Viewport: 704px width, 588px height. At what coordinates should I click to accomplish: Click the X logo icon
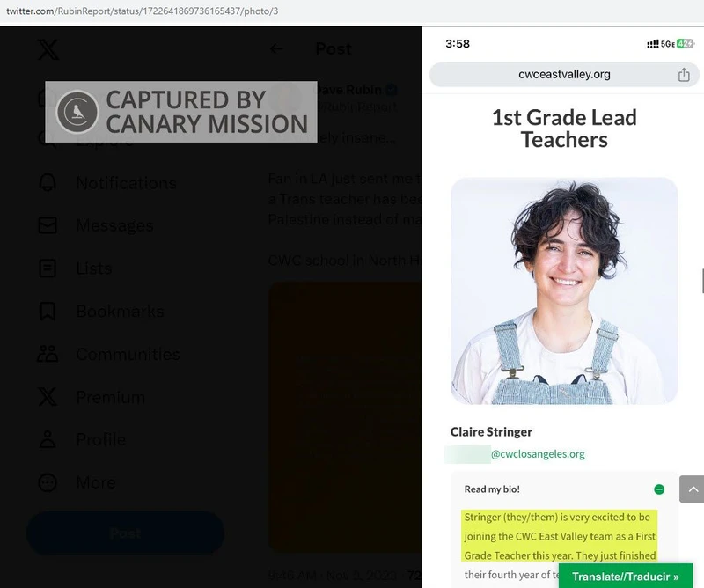[x=48, y=50]
